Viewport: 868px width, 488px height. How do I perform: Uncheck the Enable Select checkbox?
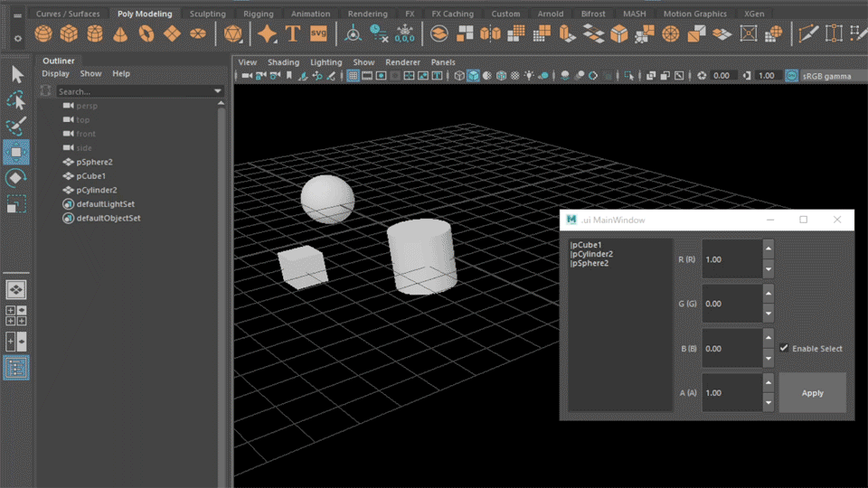tap(784, 349)
